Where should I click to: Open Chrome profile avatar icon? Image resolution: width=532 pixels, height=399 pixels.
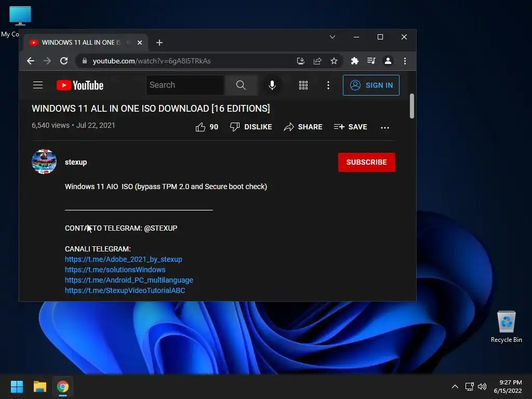[388, 61]
